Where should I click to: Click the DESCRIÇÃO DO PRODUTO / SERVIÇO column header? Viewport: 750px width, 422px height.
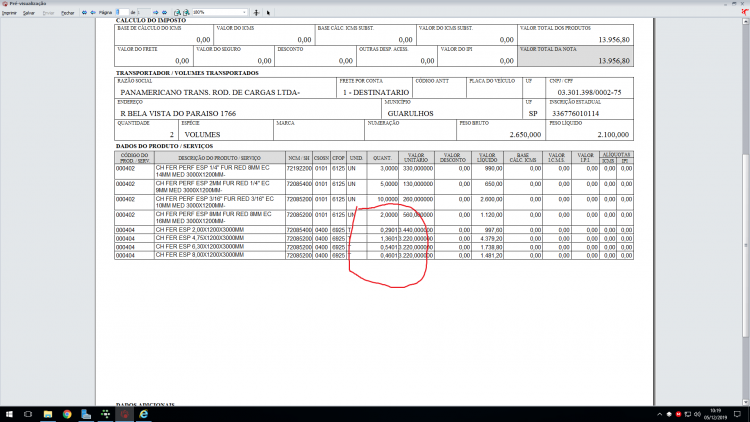(220, 158)
